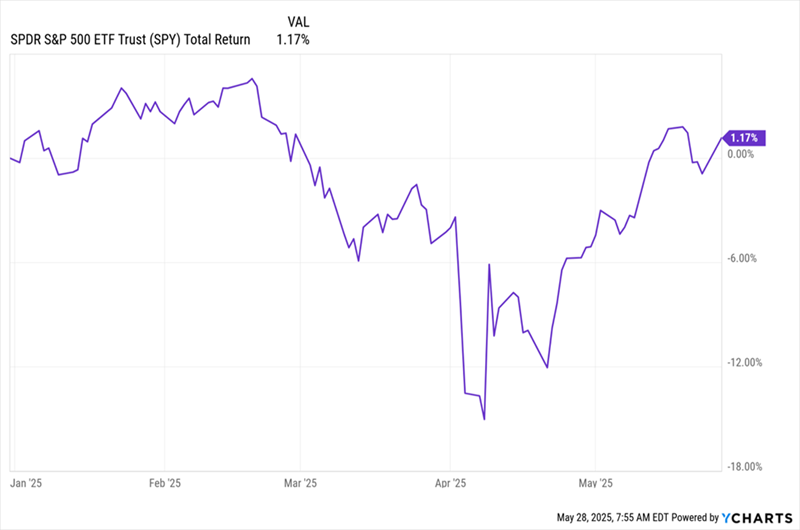The width and height of the screenshot is (800, 530).
Task: Click the May '25 x-axis label
Action: 595,483
